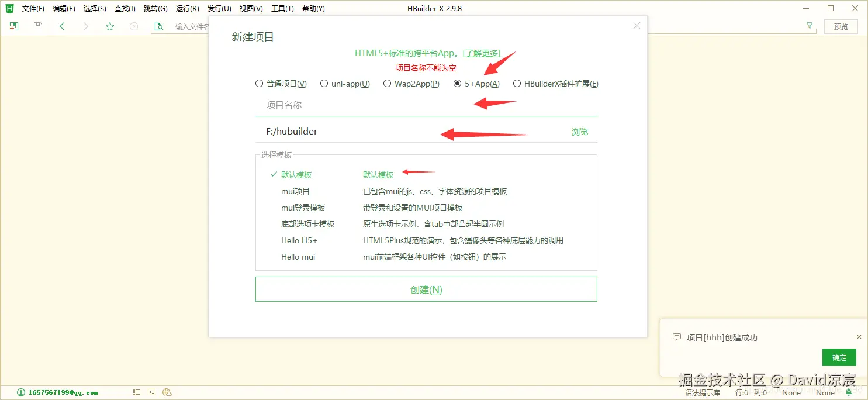Open the 语法提示库 selector in status bar
The image size is (868, 400).
tap(702, 392)
